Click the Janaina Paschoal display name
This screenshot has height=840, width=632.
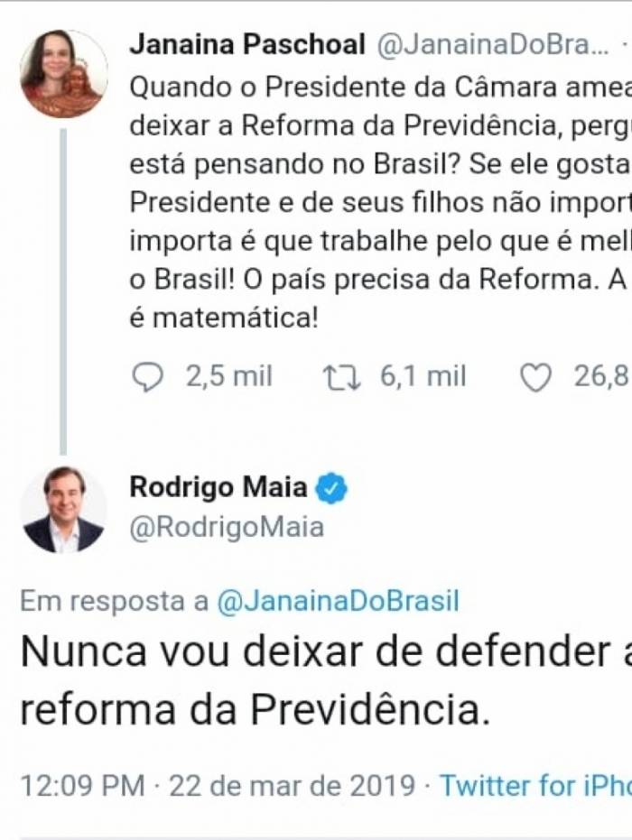(x=247, y=44)
